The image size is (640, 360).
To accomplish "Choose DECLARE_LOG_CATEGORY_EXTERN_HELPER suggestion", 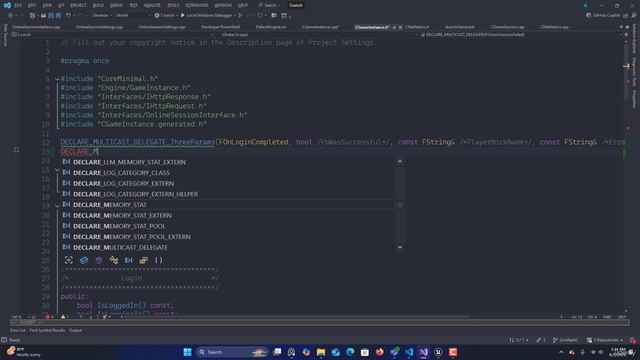I will click(228, 194).
